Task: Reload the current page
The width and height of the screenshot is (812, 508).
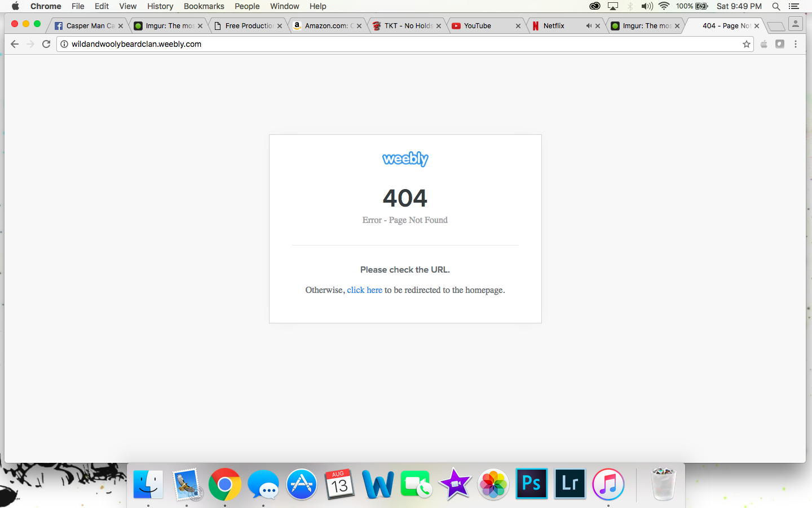Action: click(x=46, y=44)
